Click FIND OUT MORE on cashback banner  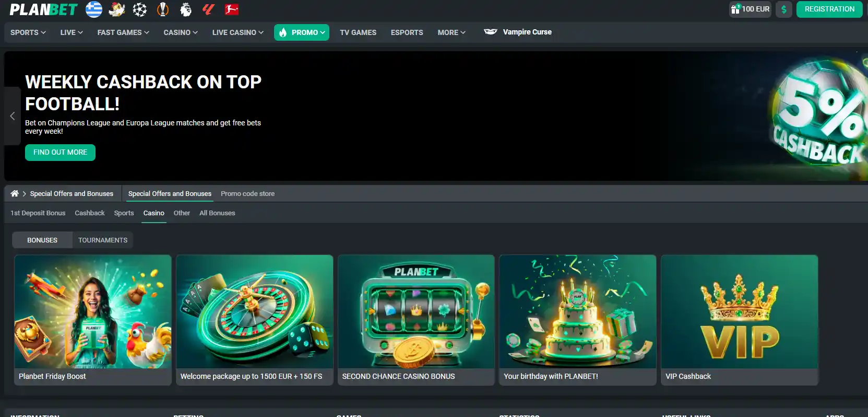60,153
